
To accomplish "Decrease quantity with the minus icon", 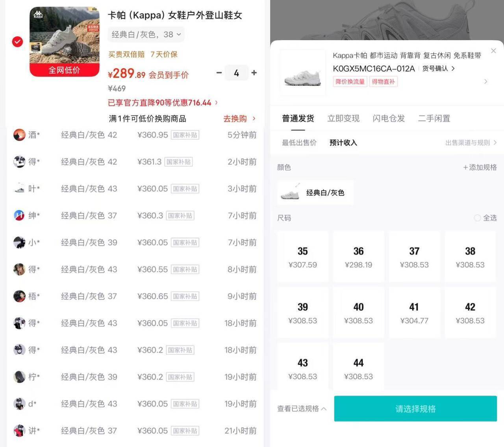I will coord(219,73).
